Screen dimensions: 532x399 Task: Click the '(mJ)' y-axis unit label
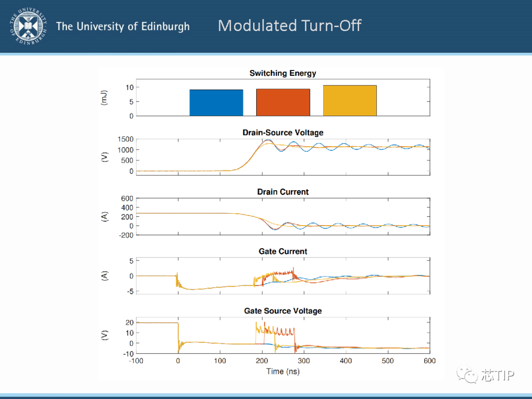[x=104, y=98]
